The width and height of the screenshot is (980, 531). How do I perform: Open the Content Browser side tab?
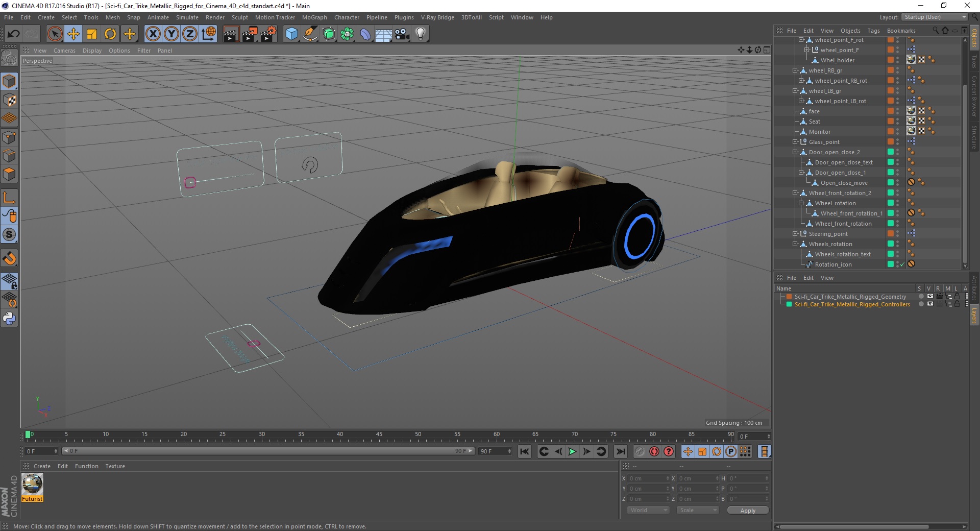(974, 96)
